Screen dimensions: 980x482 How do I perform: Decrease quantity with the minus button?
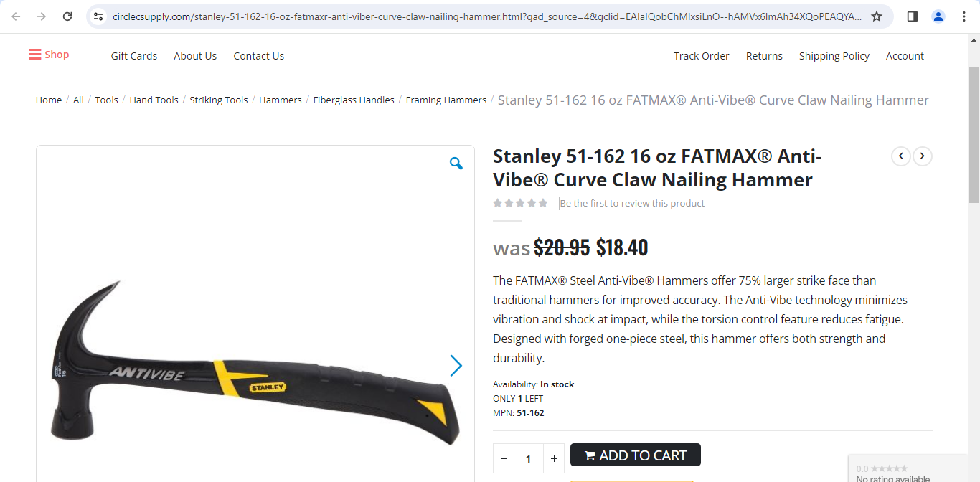tap(504, 458)
